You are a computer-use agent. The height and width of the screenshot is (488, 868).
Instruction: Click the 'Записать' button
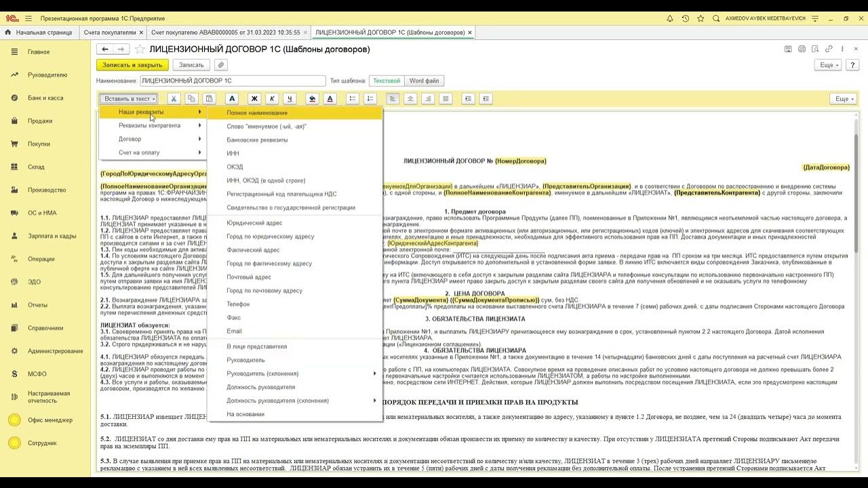191,65
